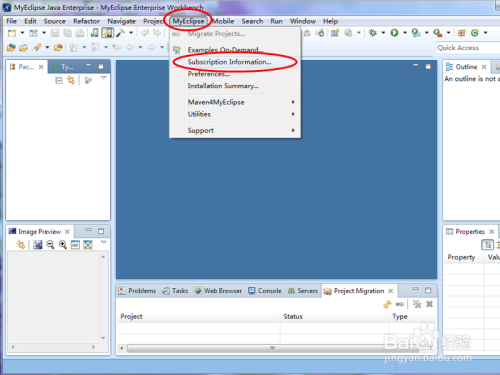Viewport: 500px width, 375px height.
Task: Open the hammer tool dropdown arrow
Action: pos(131,33)
